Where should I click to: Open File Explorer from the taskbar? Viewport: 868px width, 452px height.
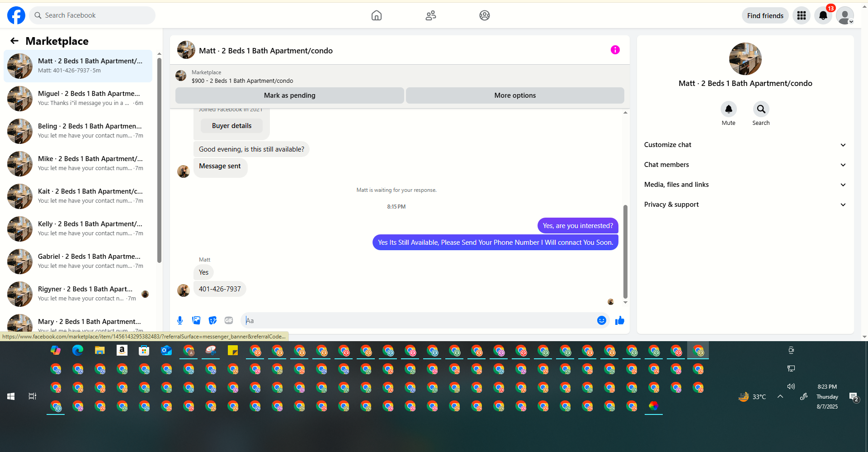point(100,350)
